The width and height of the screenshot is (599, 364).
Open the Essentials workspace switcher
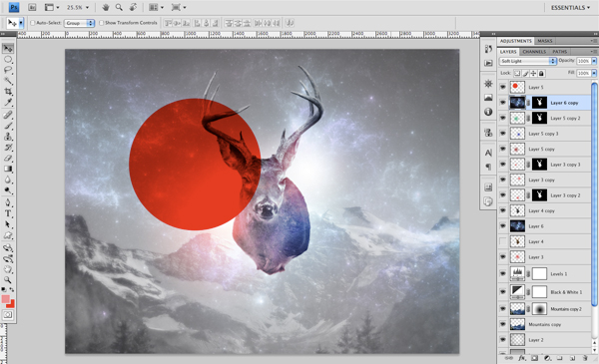(570, 8)
